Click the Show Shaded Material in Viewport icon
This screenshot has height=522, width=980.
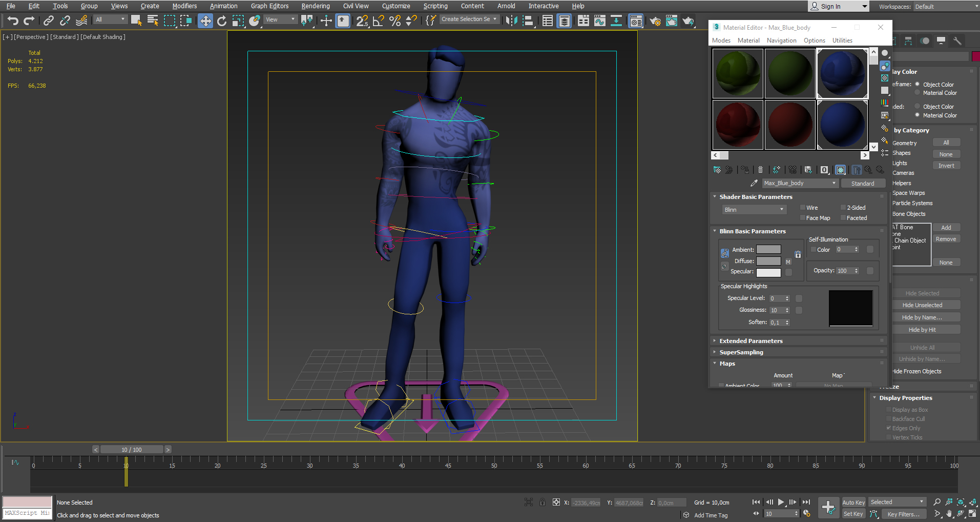pyautogui.click(x=841, y=170)
